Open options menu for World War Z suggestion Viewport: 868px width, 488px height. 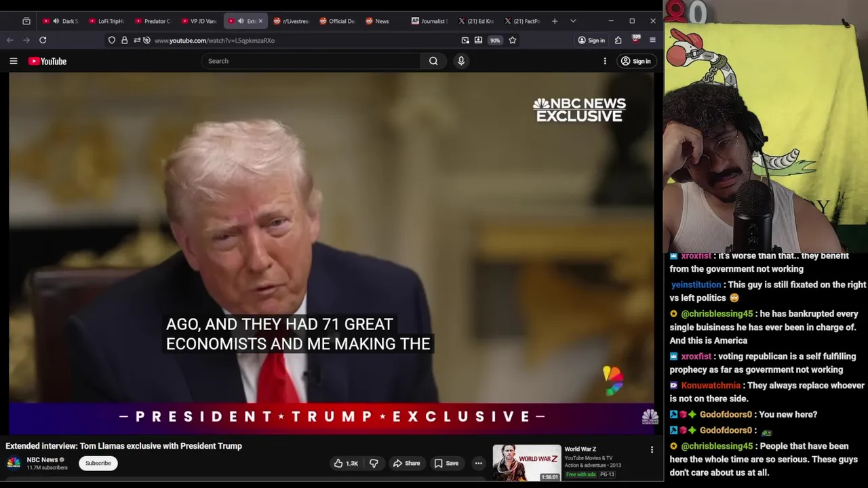point(652,449)
